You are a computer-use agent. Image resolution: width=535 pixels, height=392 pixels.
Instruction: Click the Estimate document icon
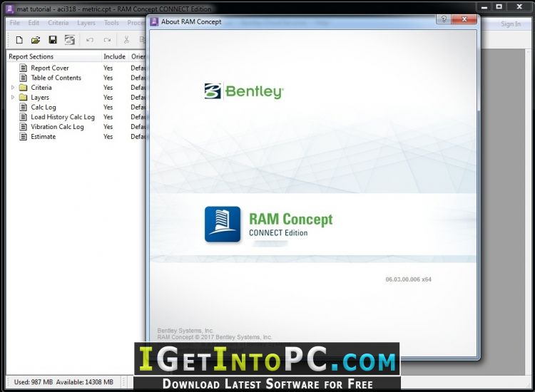pyautogui.click(x=24, y=137)
